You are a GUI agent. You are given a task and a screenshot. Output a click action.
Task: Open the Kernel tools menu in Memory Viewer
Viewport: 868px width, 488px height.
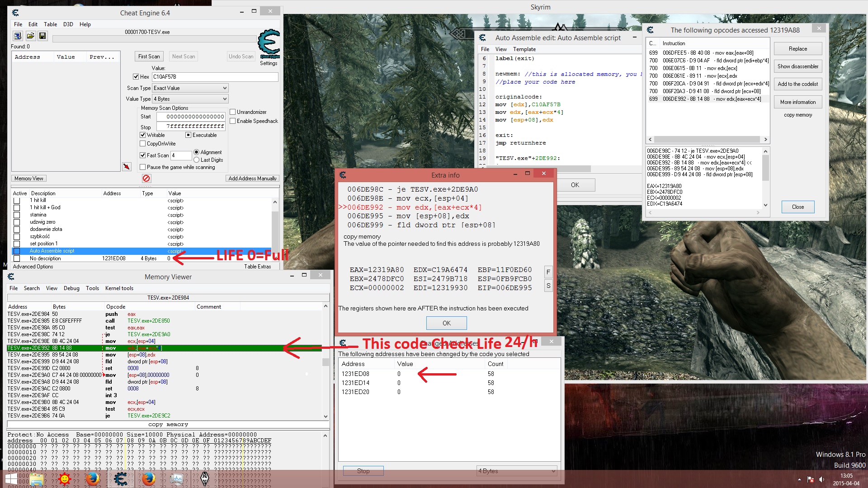(x=119, y=288)
